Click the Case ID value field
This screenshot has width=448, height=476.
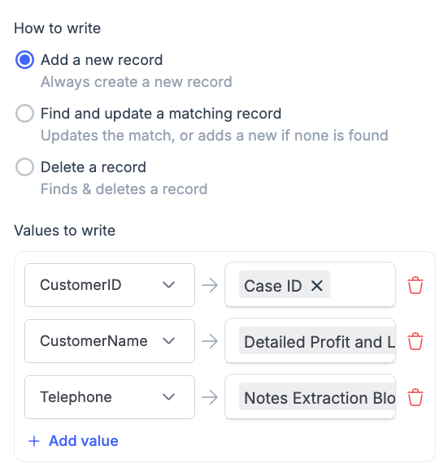pyautogui.click(x=310, y=285)
